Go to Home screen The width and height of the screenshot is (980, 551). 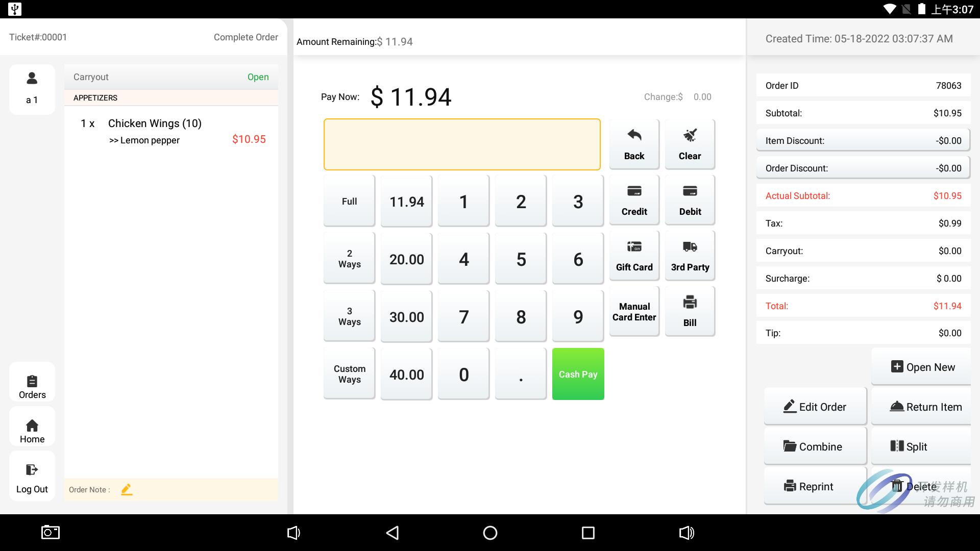(x=32, y=427)
